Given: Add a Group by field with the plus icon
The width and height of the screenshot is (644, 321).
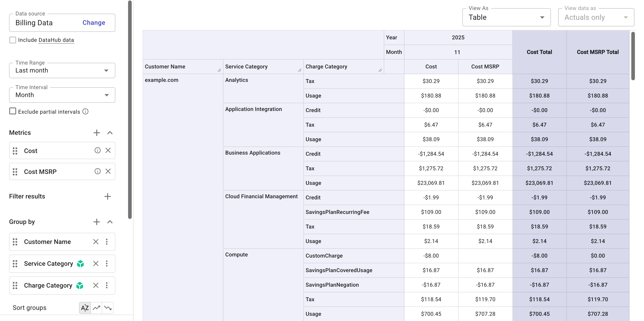Looking at the screenshot, I should pos(97,222).
